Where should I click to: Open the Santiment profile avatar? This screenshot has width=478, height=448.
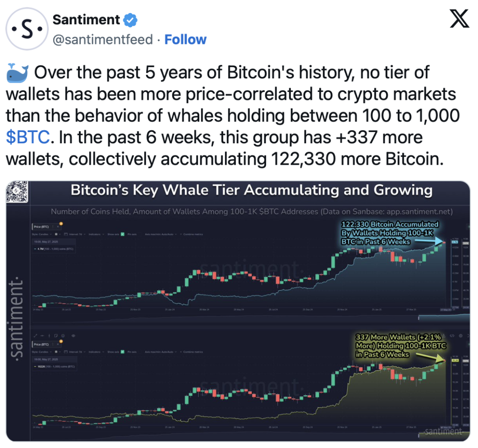(27, 29)
